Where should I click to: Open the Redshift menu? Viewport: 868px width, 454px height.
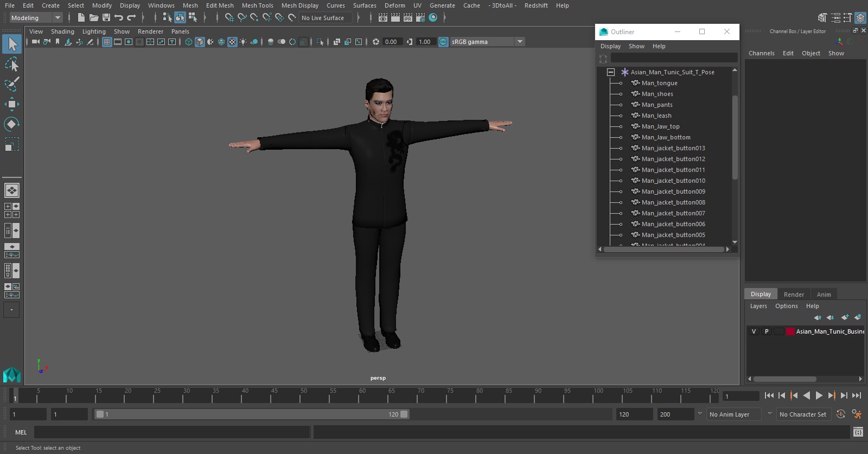click(x=536, y=5)
